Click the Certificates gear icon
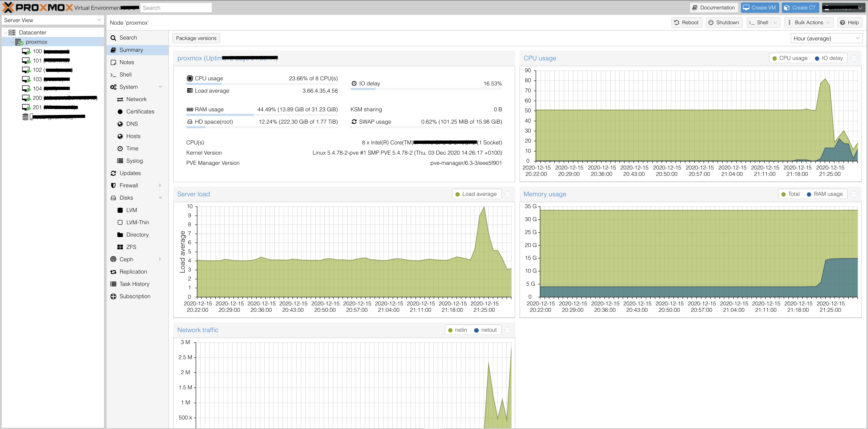This screenshot has height=429, width=868. click(x=120, y=112)
